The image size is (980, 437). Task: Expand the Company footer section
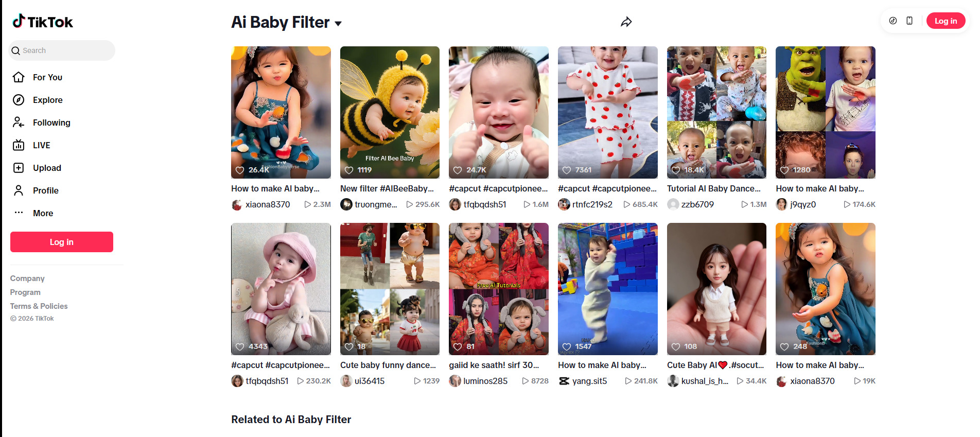[27, 278]
